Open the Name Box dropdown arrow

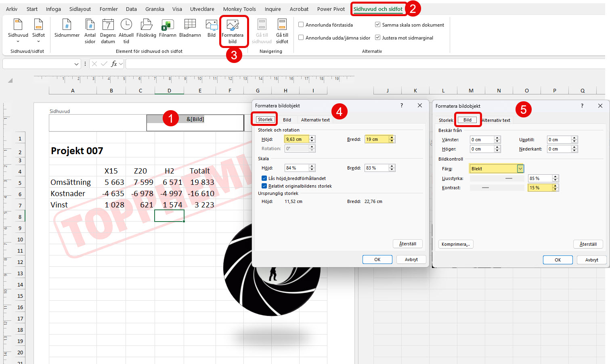[x=76, y=64]
